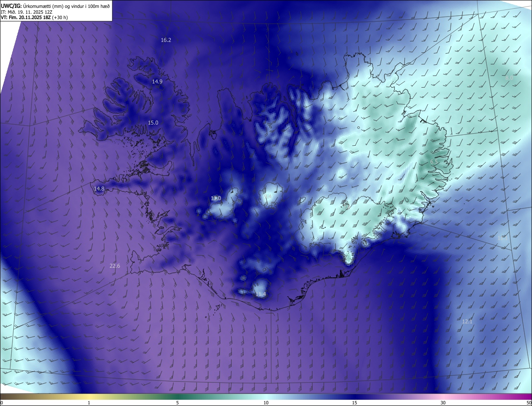Click the color scale tick label 15

coord(355,403)
